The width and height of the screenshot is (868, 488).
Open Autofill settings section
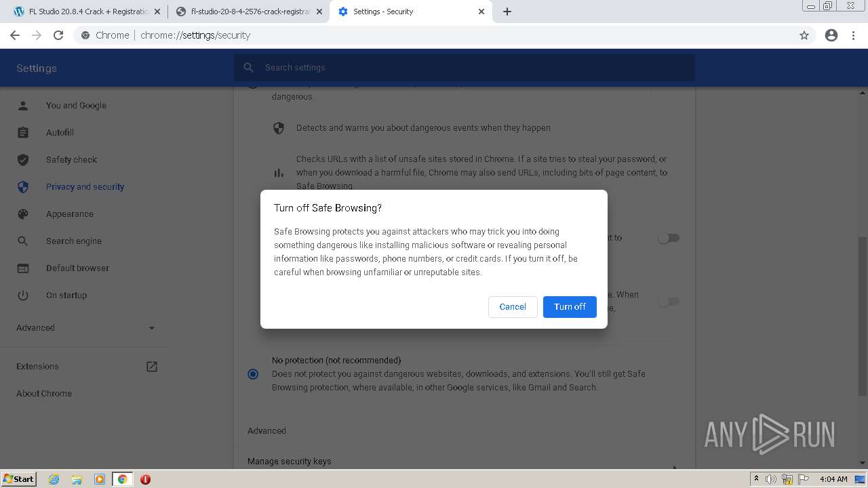click(60, 133)
